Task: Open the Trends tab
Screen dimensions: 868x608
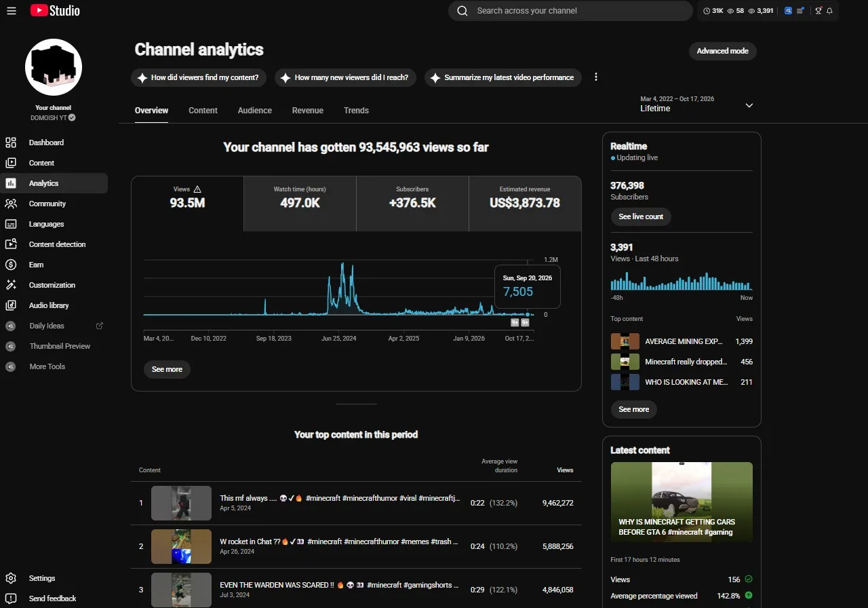Action: (356, 111)
